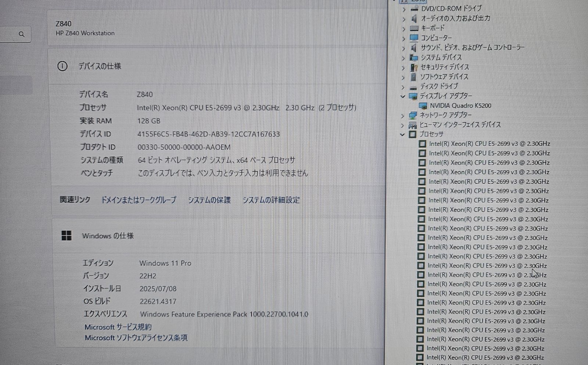This screenshot has width=588, height=365.
Task: Select the DVD/CD-ROM ドライブ device icon
Action: pyautogui.click(x=415, y=8)
